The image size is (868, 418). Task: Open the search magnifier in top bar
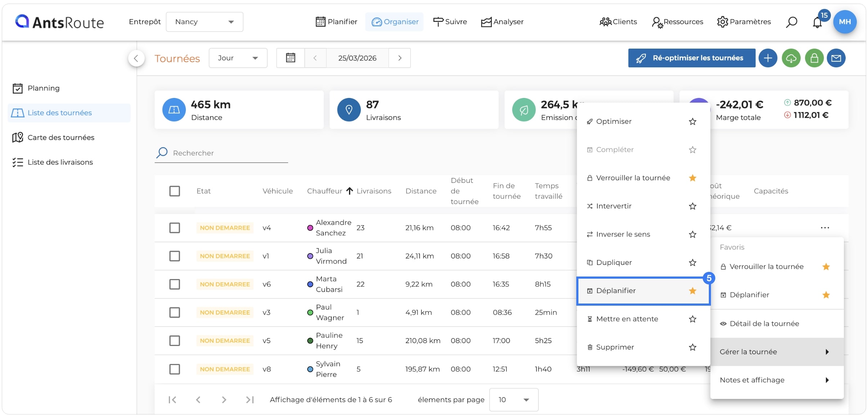(791, 22)
